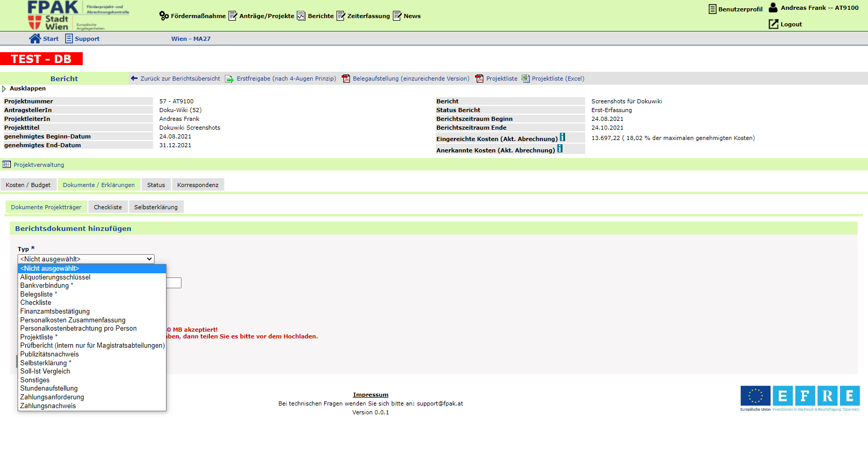Click the Belegaufstellung PDF icon
868x466 pixels.
pyautogui.click(x=346, y=79)
